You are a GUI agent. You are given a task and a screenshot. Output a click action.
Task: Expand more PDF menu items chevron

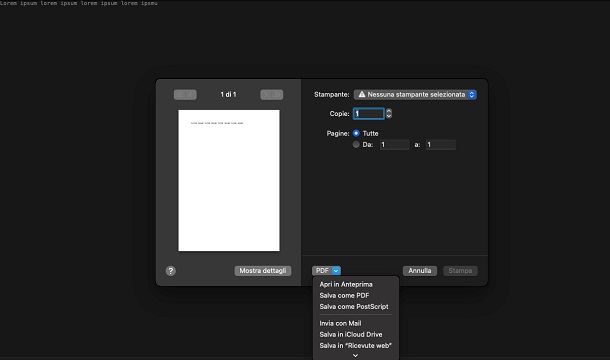pos(355,355)
